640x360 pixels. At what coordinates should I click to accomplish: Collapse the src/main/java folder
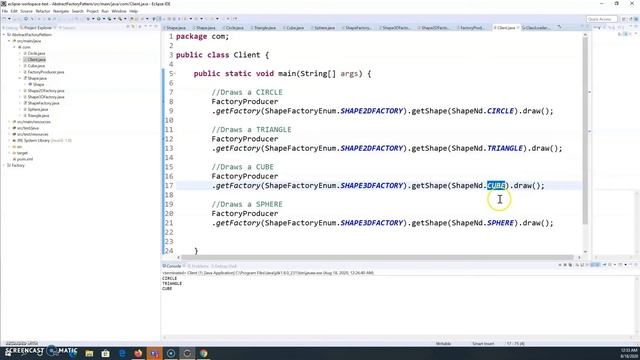pyautogui.click(x=9, y=41)
